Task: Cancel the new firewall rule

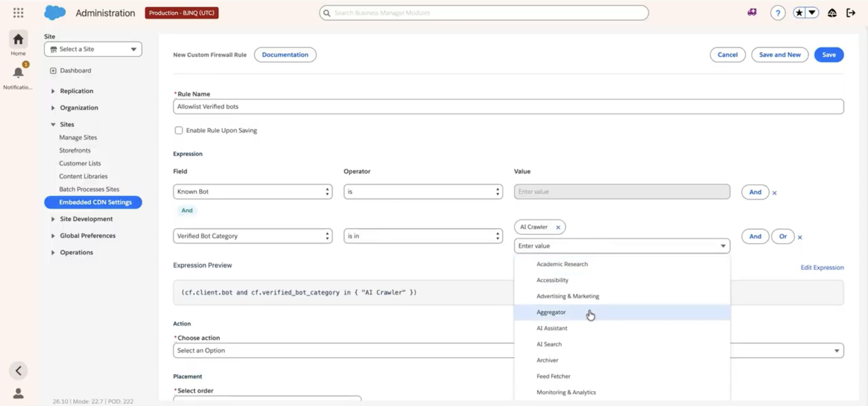Action: click(x=727, y=55)
